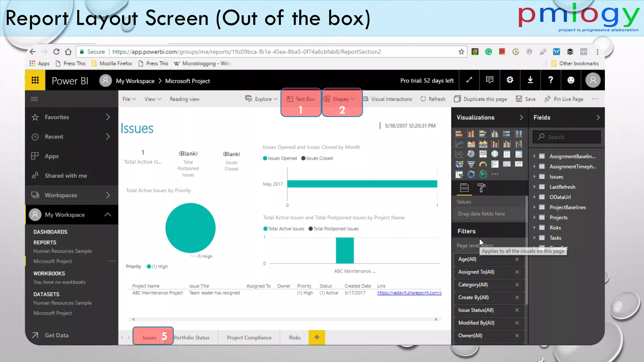Switch to the Project Compliance page tab
This screenshot has height=362, width=644.
[x=249, y=337]
